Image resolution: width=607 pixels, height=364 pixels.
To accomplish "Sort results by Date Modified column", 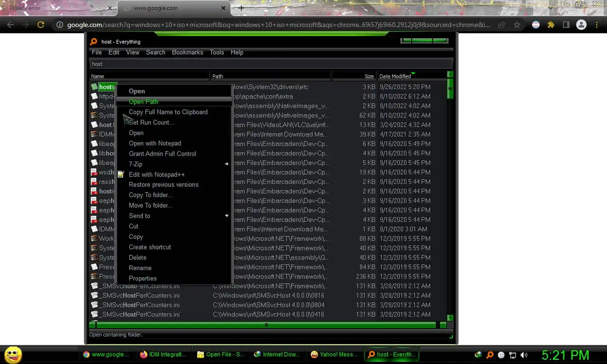I will tap(412, 76).
